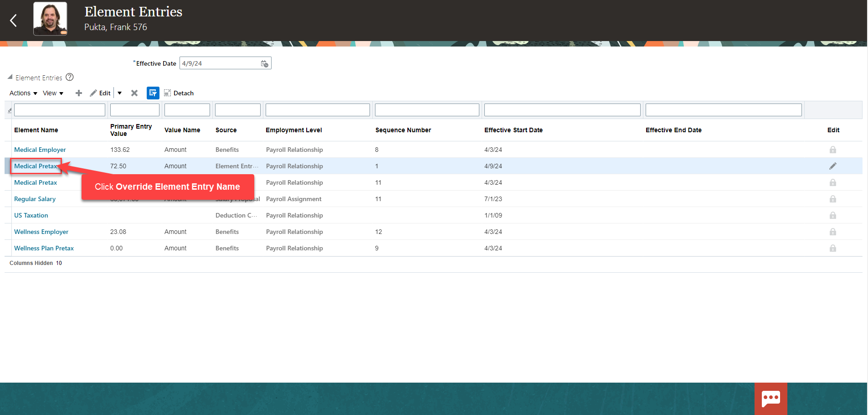Open help for Element Entries
868x415 pixels.
tap(70, 77)
